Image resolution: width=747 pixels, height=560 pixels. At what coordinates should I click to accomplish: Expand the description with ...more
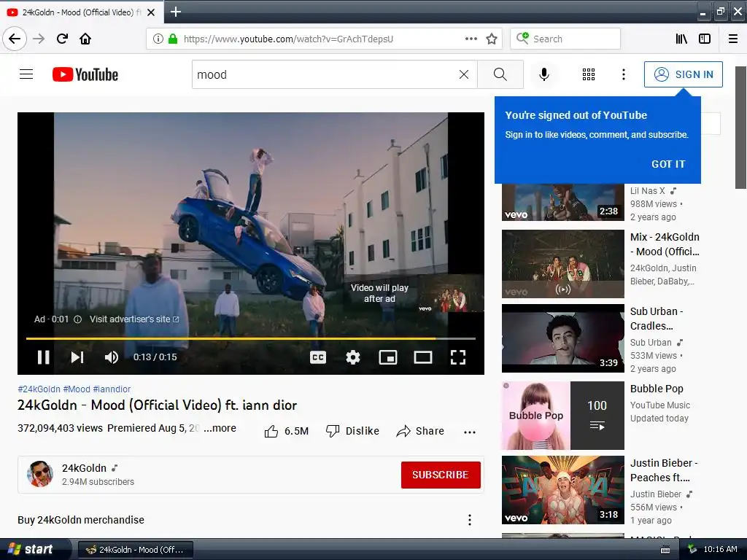coord(220,428)
